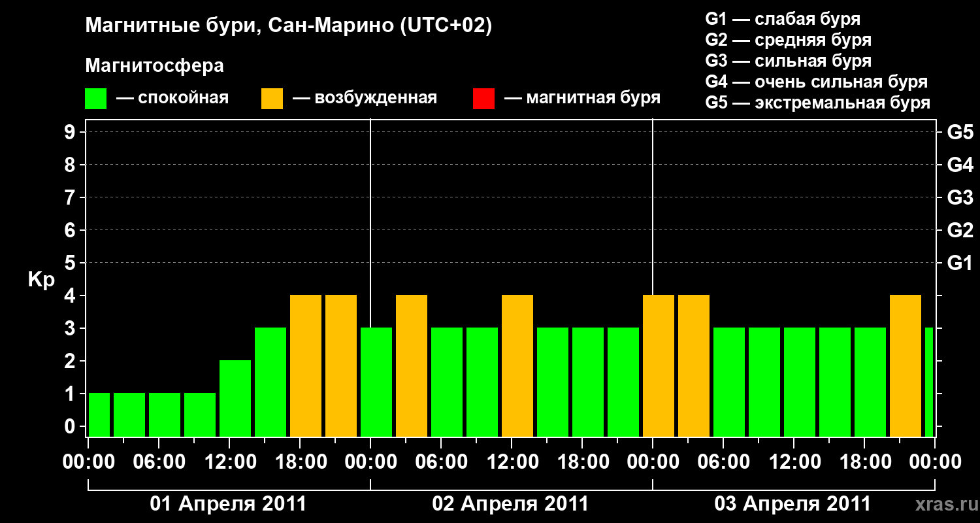Click the green 'спокойная' legend swatch
This screenshot has width=980, height=523.
click(x=96, y=99)
